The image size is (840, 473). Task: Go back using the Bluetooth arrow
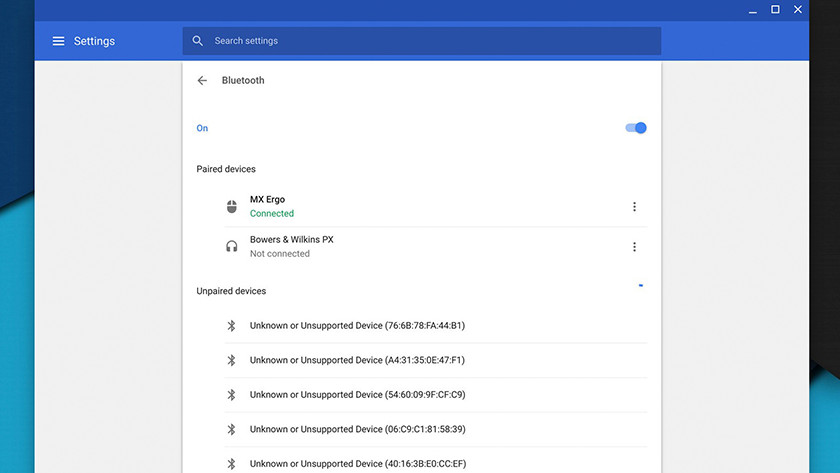coord(202,80)
